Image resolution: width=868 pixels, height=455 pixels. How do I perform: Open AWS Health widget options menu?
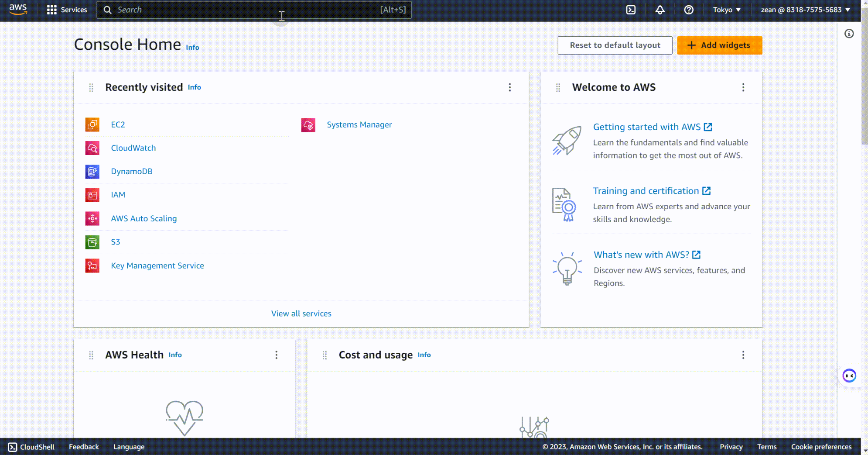coord(276,355)
